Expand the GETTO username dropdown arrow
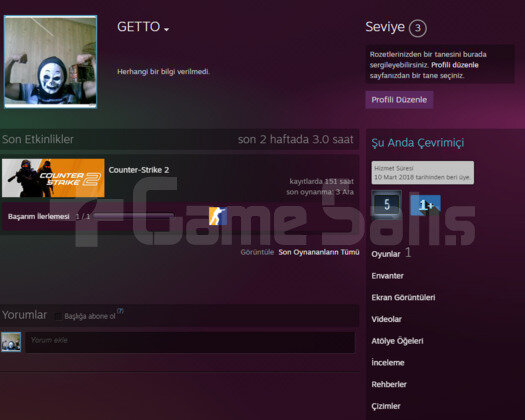This screenshot has height=420, width=525. click(166, 30)
